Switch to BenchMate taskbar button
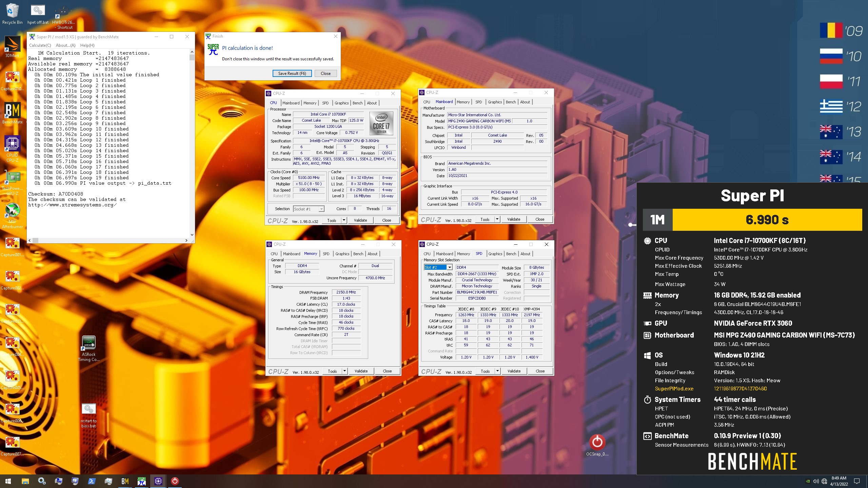The width and height of the screenshot is (868, 488). [x=125, y=481]
